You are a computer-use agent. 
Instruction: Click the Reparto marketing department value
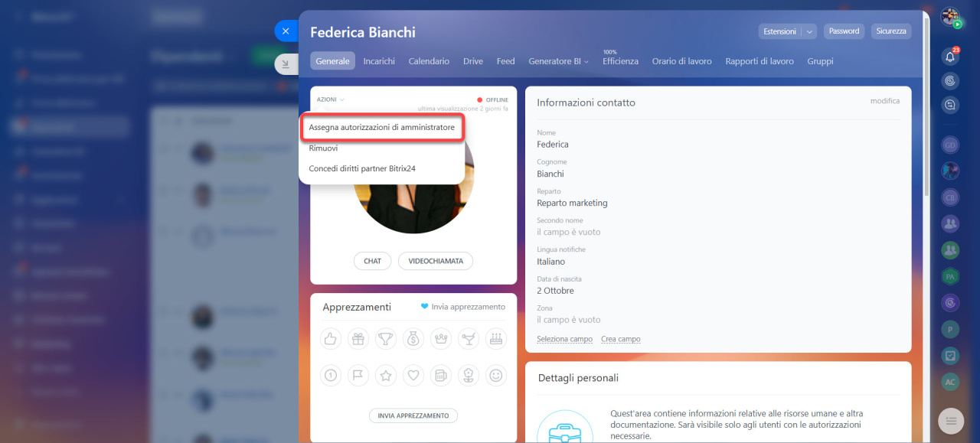pos(572,203)
